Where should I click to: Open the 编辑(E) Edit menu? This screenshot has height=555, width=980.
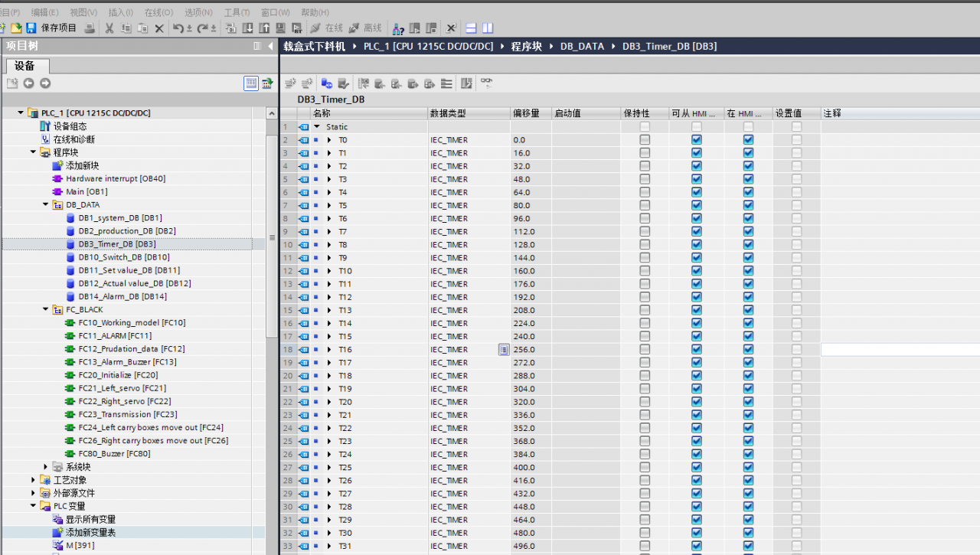click(44, 12)
